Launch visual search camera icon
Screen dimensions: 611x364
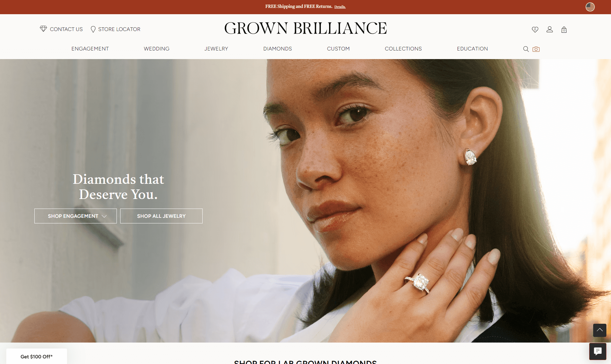coord(536,49)
